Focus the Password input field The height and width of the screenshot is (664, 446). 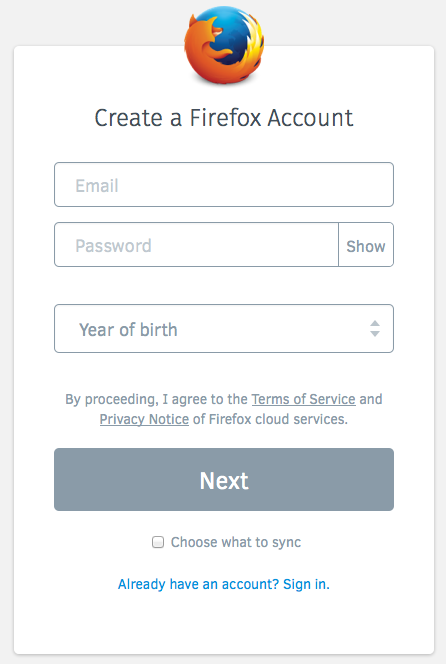point(197,245)
